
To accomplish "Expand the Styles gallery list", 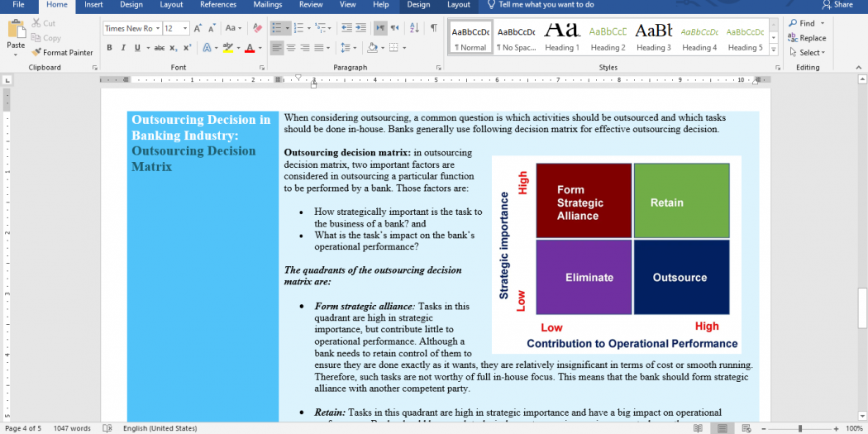I will 774,51.
